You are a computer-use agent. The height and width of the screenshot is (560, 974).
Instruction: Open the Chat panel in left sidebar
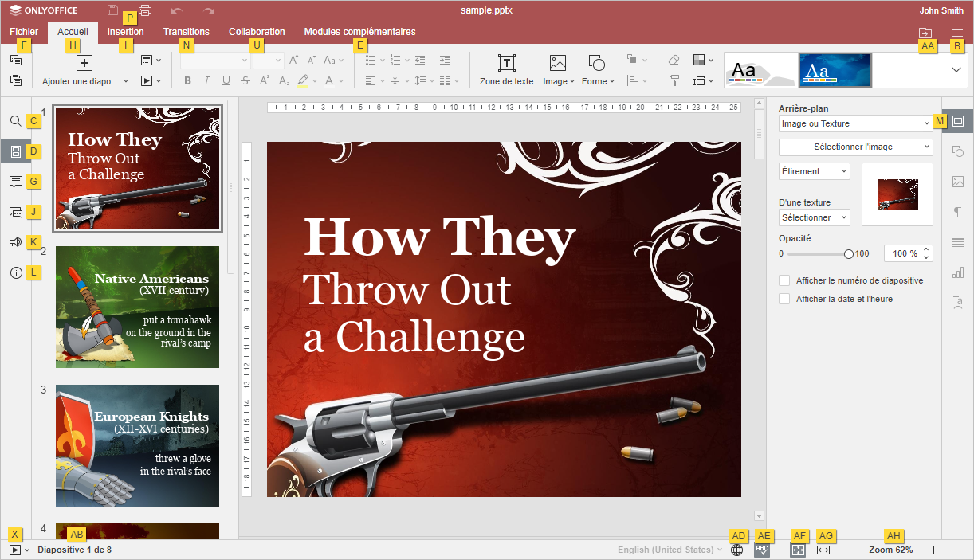point(16,212)
